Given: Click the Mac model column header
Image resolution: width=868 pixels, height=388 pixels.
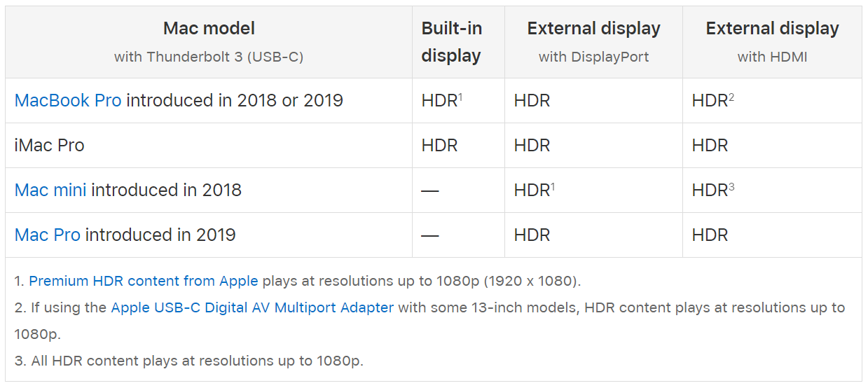Looking at the screenshot, I should tap(209, 29).
